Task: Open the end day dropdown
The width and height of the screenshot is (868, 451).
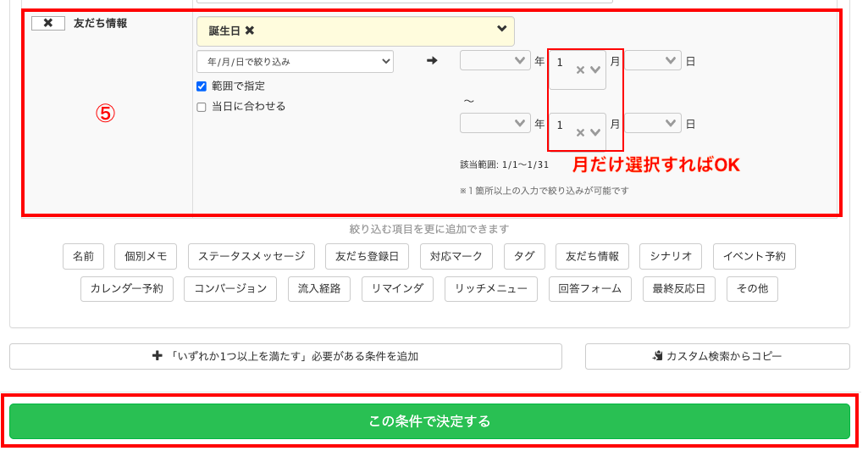Action: point(653,123)
